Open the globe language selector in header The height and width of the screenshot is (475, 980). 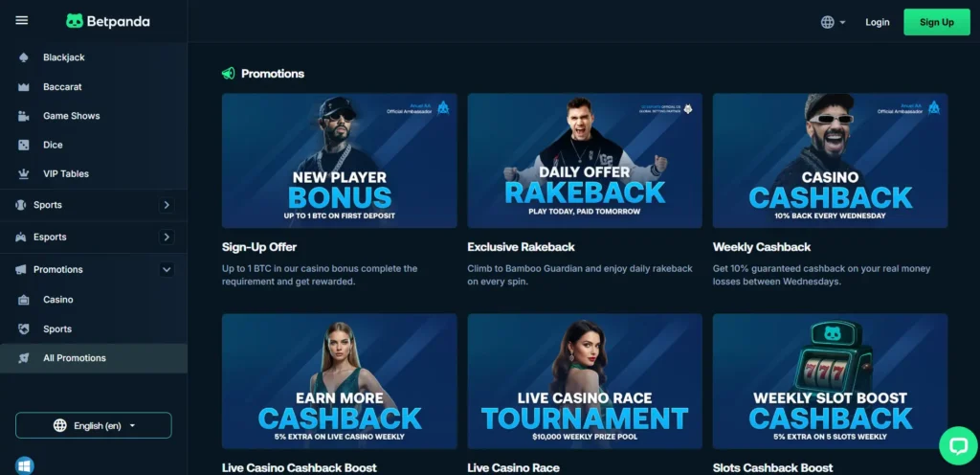click(834, 22)
